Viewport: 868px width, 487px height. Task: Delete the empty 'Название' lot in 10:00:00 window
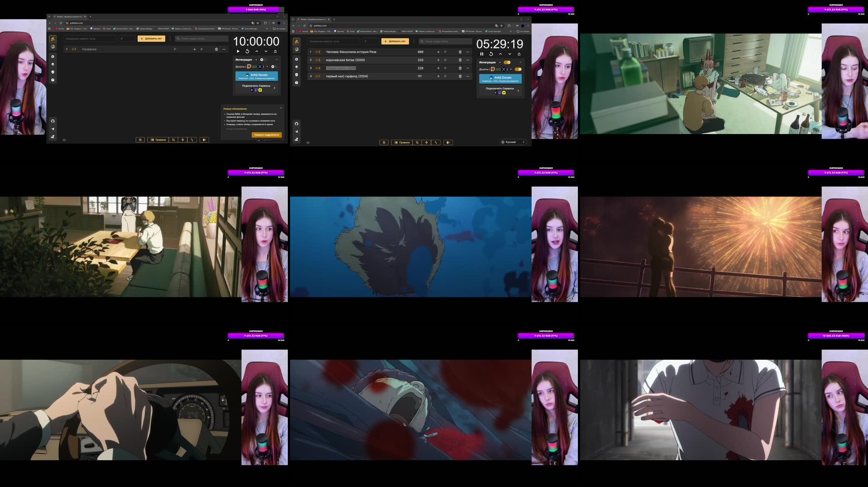216,49
